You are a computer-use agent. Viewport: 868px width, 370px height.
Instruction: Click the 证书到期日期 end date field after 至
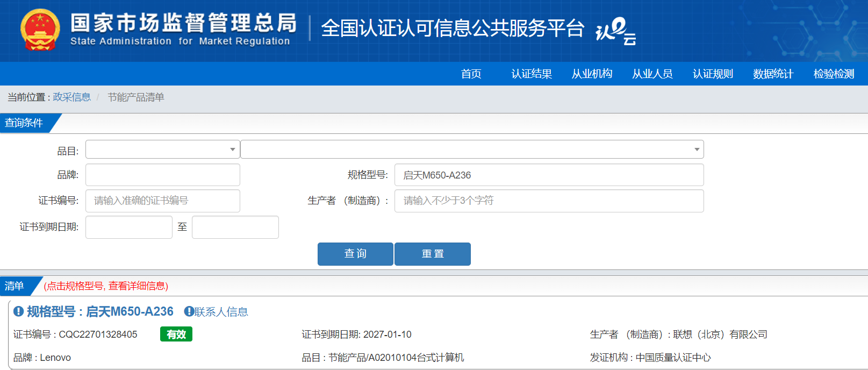tap(235, 227)
